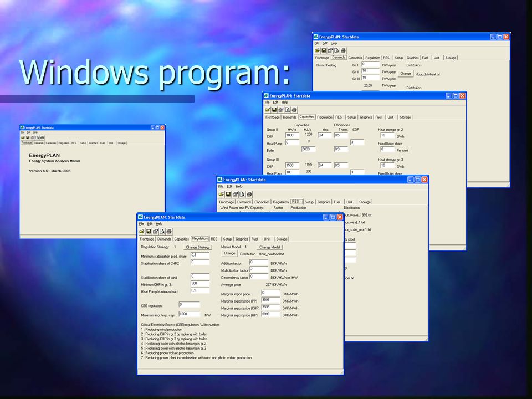This screenshot has width=532, height=399.
Task: Click Stabilisation share of CHP2 field
Action: 200,262
